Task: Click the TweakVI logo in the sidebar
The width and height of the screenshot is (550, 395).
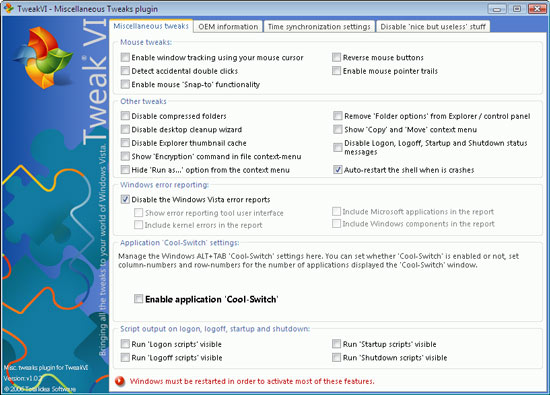Action: 43,58
